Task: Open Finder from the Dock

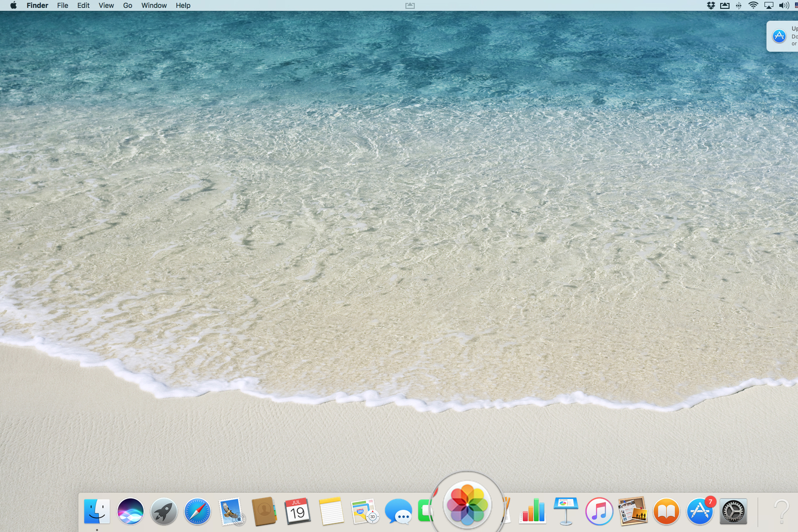Action: [x=97, y=511]
